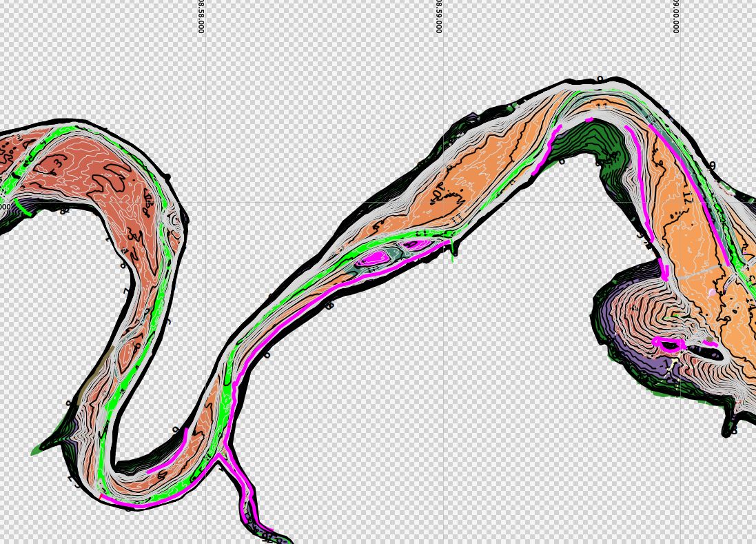The width and height of the screenshot is (756, 544).
Task: Click the 08.58.000 grid label
Action: click(x=201, y=17)
